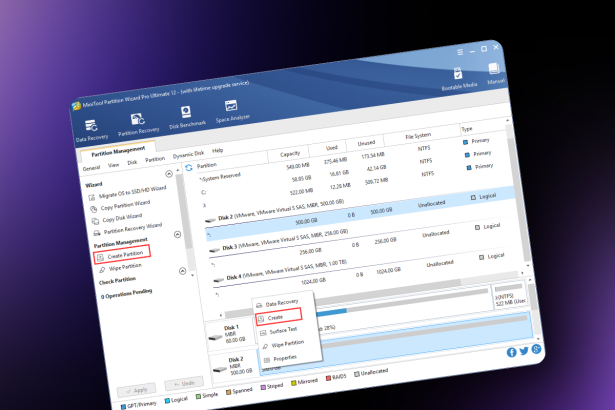Share via the Twitter icon
Image resolution: width=615 pixels, height=410 pixels.
pos(524,351)
